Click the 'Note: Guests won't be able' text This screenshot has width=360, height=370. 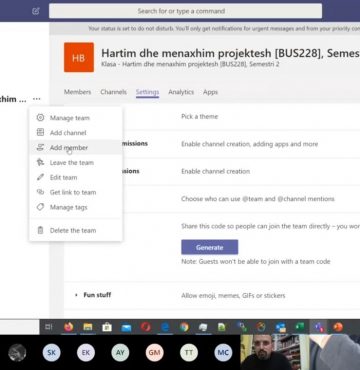256,261
